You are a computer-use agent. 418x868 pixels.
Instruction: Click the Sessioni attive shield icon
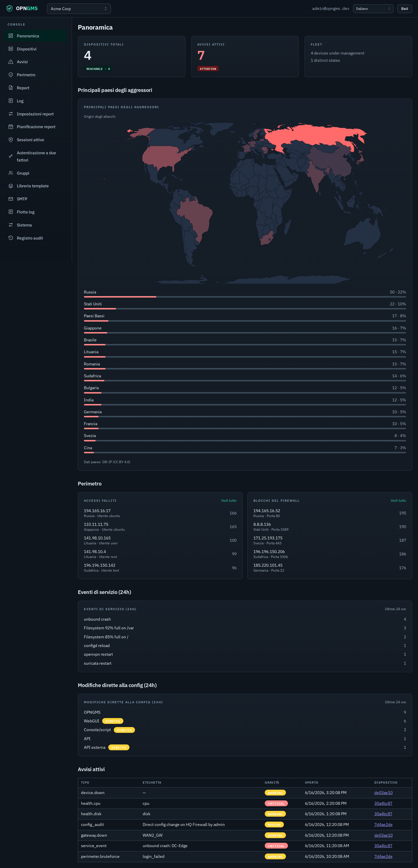tap(11, 140)
